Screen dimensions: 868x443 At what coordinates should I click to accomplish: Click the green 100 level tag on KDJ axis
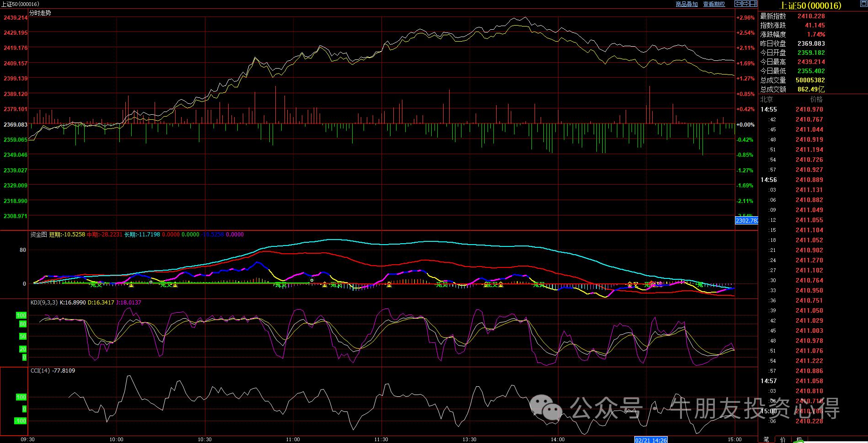pos(21,315)
